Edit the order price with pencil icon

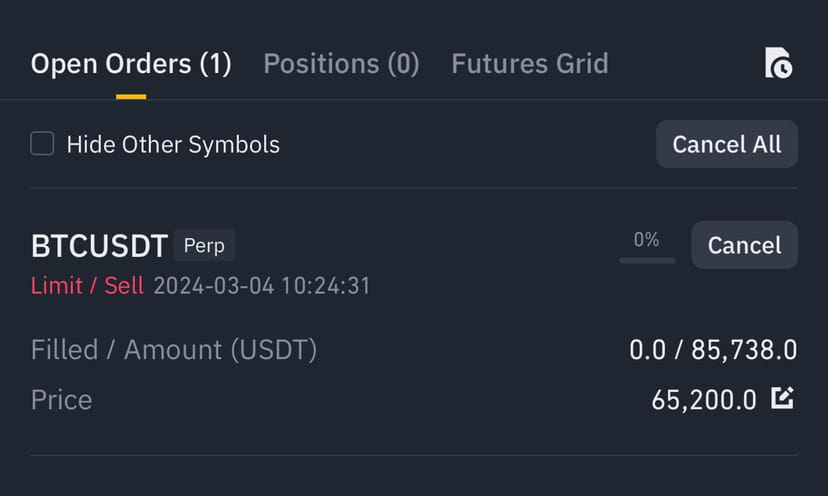782,398
